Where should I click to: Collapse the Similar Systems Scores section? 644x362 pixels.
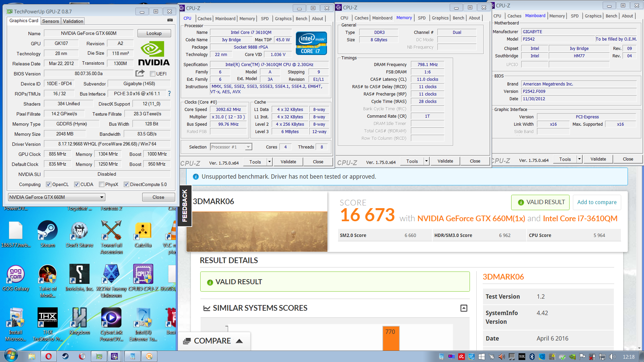coord(464,308)
